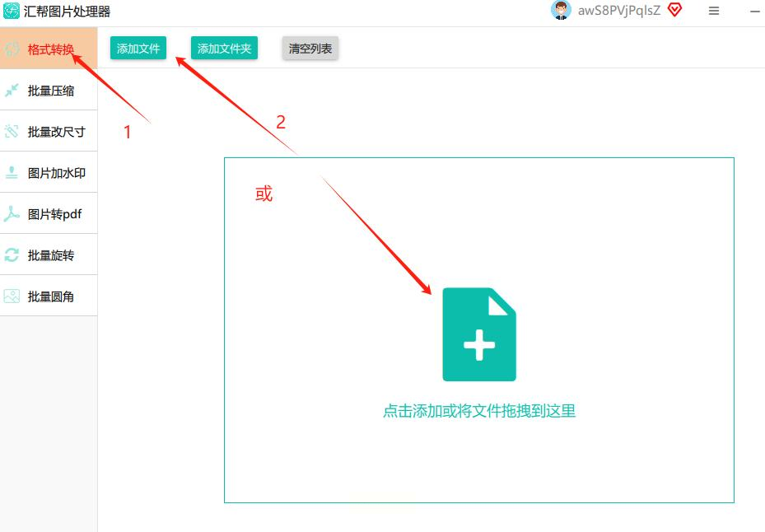The width and height of the screenshot is (765, 532).
Task: Click the 批量圆角 picture icon
Action: pyautogui.click(x=12, y=296)
